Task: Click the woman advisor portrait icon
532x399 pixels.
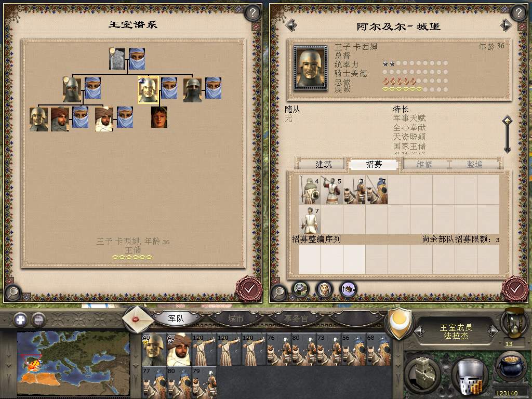Action: coord(324,289)
